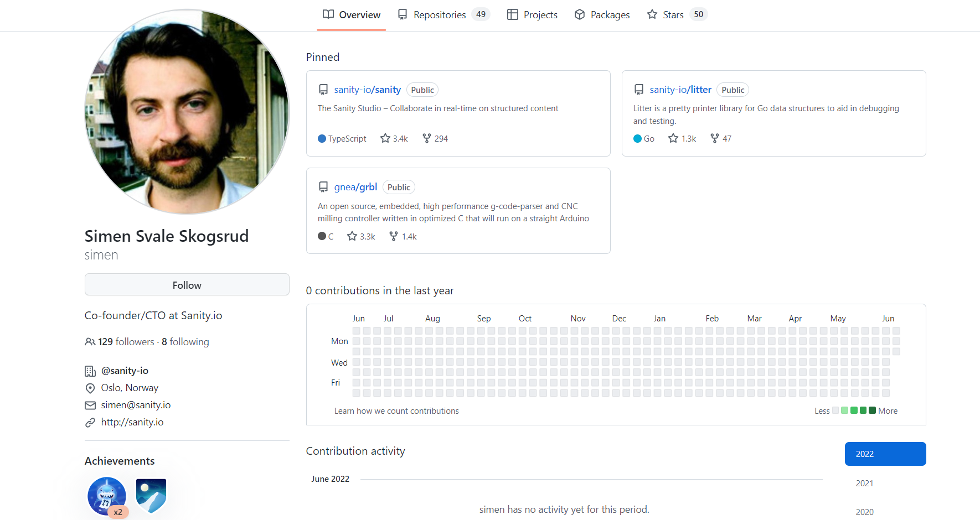
Task: Open the Arctic Code Vault achievement badge
Action: click(151, 496)
